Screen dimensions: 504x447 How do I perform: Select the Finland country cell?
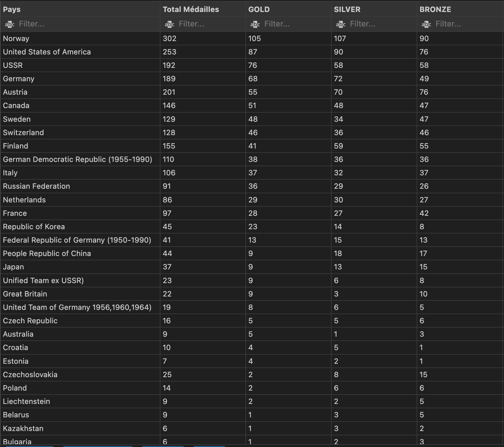coord(80,146)
